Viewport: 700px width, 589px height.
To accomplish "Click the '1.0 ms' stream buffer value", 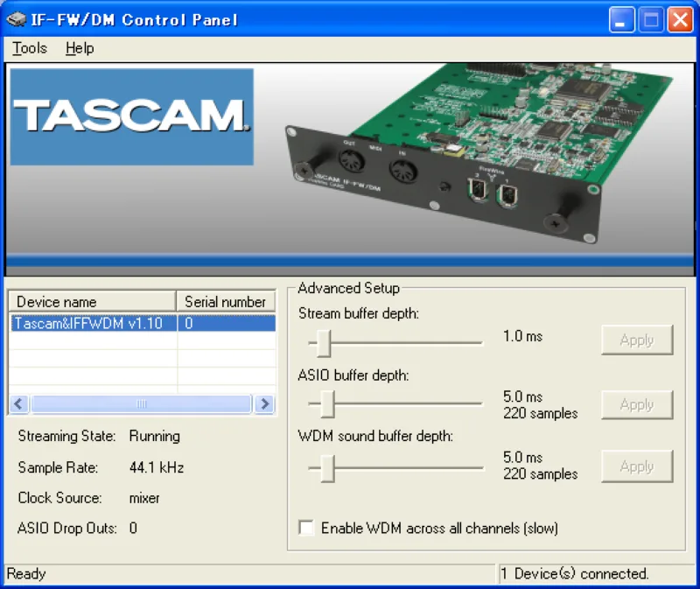I will click(522, 336).
